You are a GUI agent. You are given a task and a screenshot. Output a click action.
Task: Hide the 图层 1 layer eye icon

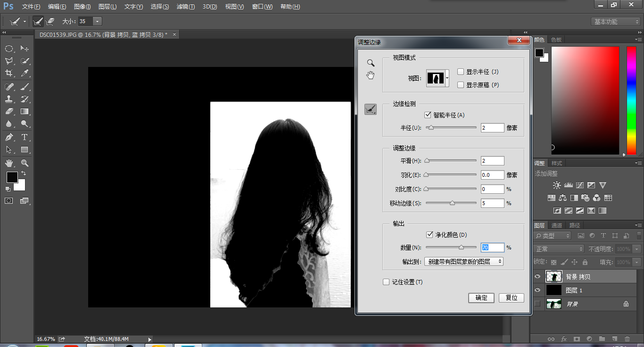[537, 290]
